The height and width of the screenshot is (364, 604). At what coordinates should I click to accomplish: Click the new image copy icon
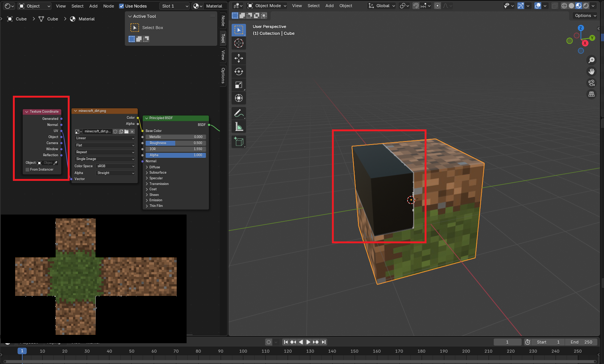121,132
